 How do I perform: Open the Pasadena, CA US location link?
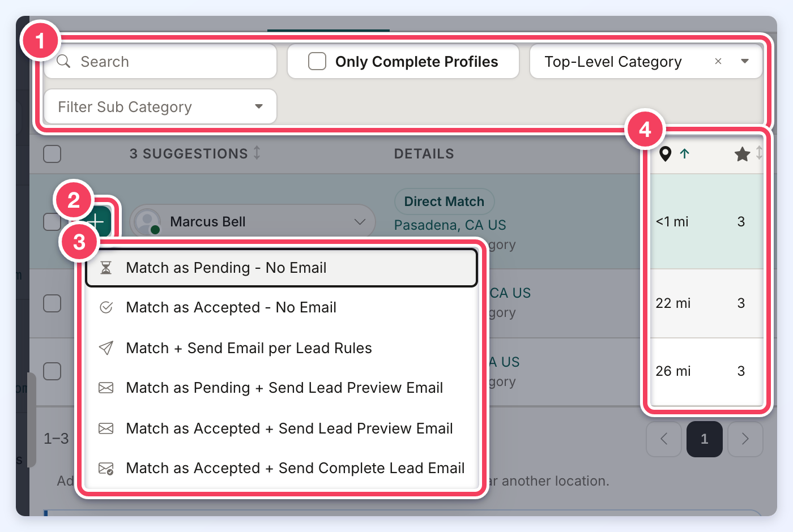click(450, 225)
